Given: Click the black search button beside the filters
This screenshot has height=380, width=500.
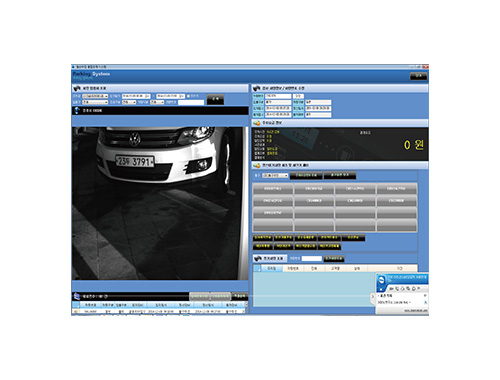Looking at the screenshot, I should (x=215, y=99).
